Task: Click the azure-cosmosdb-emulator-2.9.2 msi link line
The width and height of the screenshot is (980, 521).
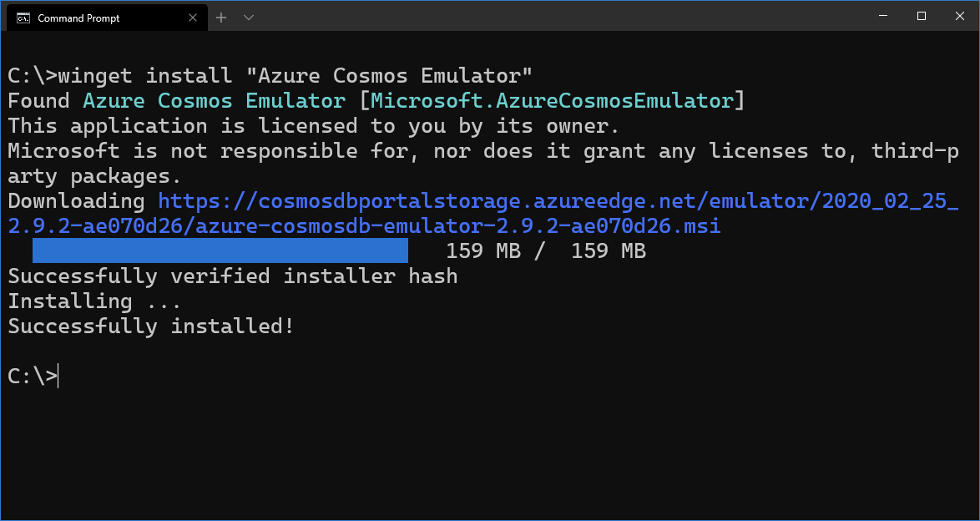Action: point(365,226)
